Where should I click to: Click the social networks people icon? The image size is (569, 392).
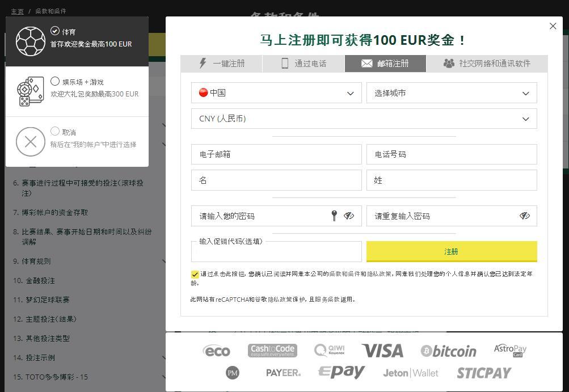click(x=449, y=64)
